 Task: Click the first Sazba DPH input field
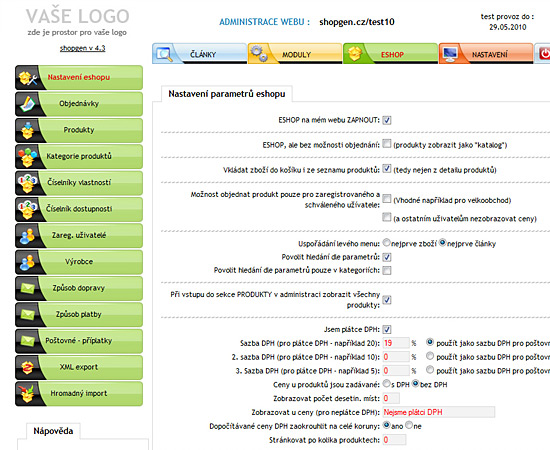pos(396,343)
